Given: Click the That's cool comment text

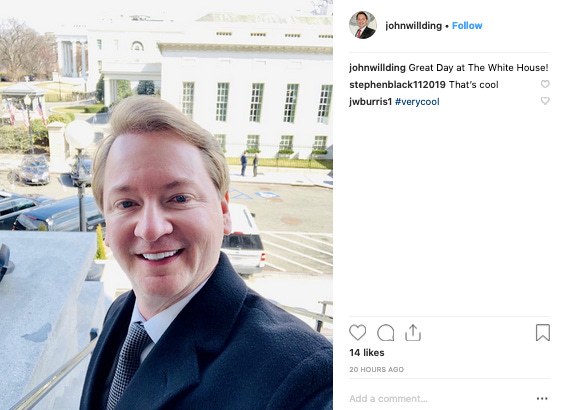Looking at the screenshot, I should (x=474, y=85).
